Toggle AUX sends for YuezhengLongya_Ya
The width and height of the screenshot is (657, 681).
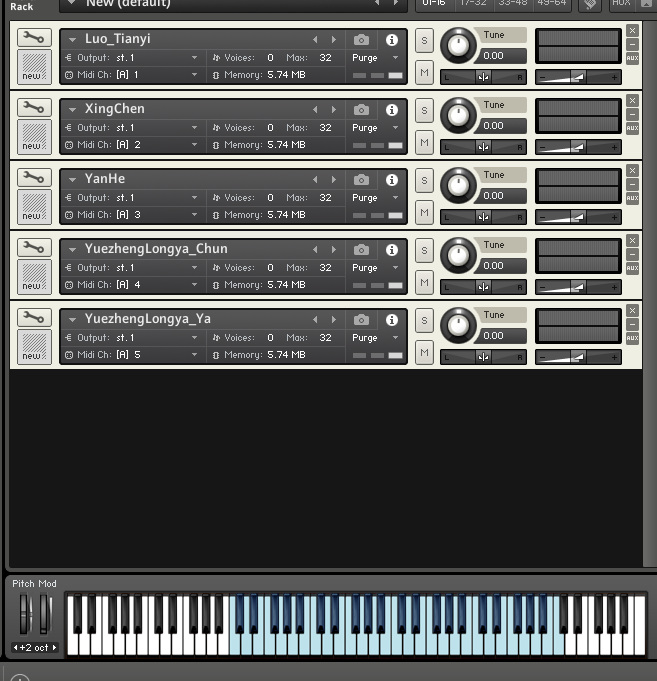pos(632,337)
